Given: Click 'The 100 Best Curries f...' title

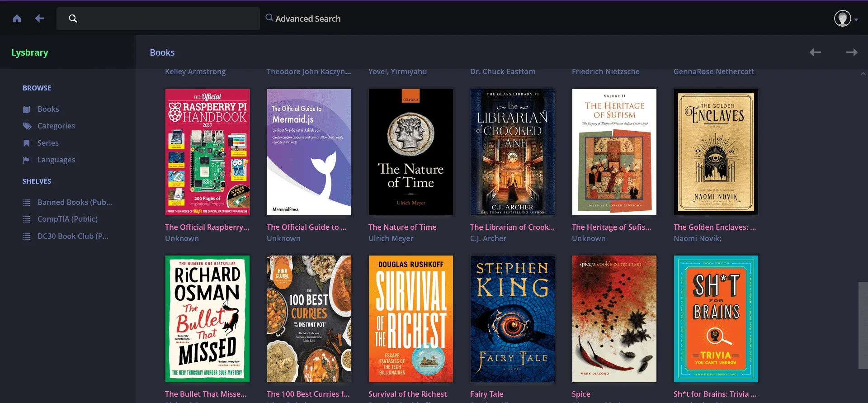Looking at the screenshot, I should [308, 394].
